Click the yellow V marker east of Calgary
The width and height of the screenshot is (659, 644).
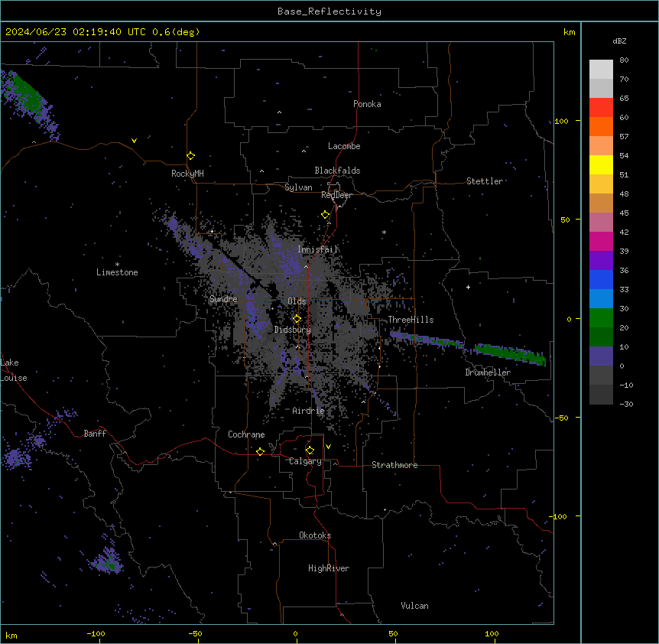[328, 447]
